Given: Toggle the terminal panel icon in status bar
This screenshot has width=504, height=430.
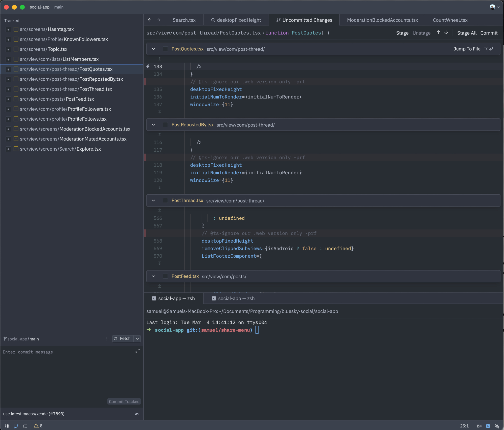Looking at the screenshot, I should click(488, 426).
